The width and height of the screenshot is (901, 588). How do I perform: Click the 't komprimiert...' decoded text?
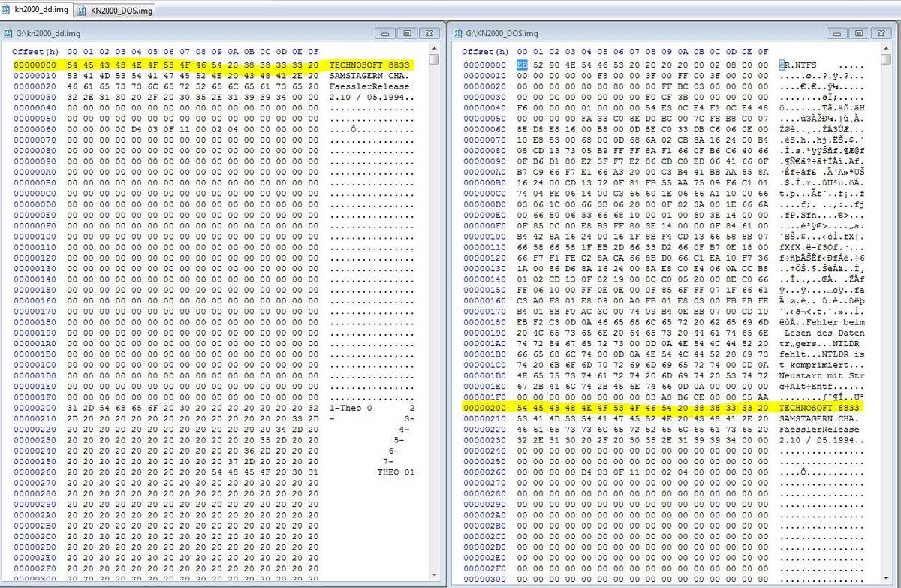tap(822, 364)
